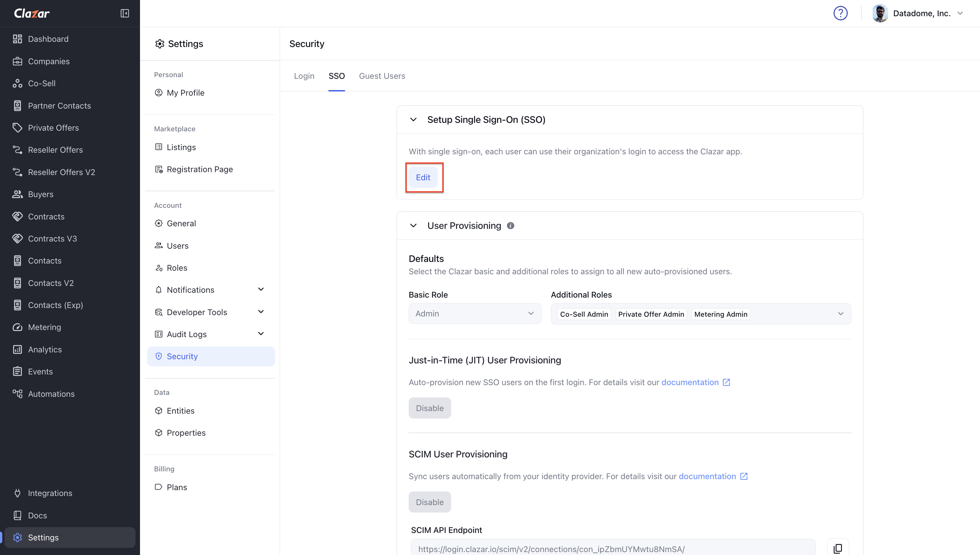Click the Edit SSO button
Viewport: 980px width, 555px height.
pyautogui.click(x=423, y=177)
